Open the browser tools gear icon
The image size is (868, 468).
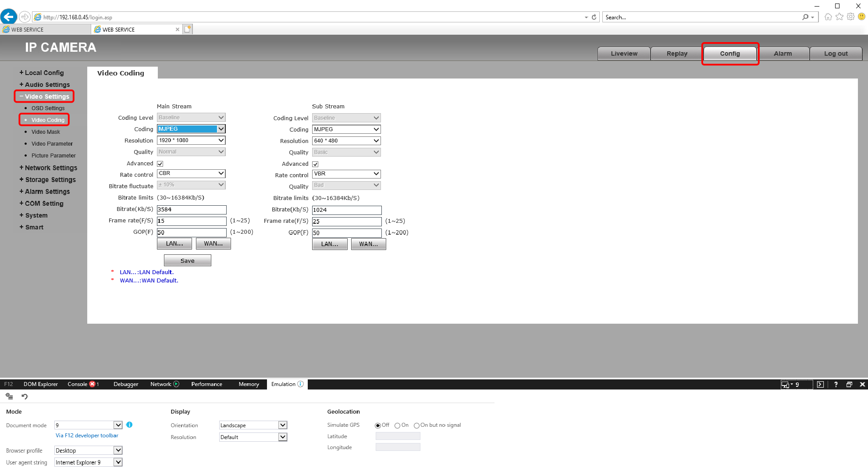click(x=850, y=17)
